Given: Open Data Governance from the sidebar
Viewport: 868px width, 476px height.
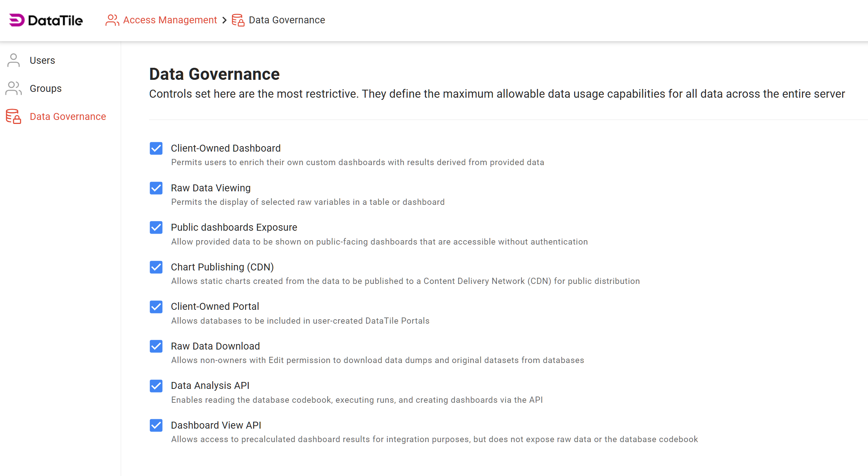Looking at the screenshot, I should [68, 116].
